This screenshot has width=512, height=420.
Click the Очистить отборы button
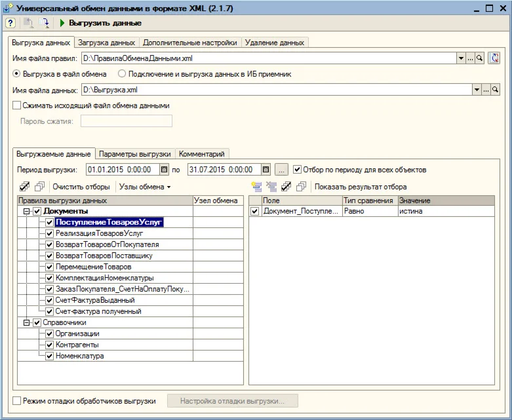pos(81,187)
